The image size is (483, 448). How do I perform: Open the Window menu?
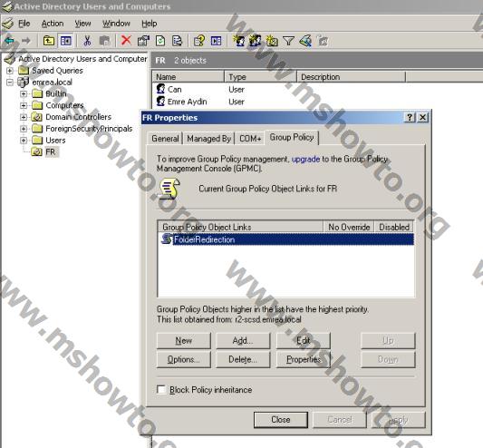(116, 24)
